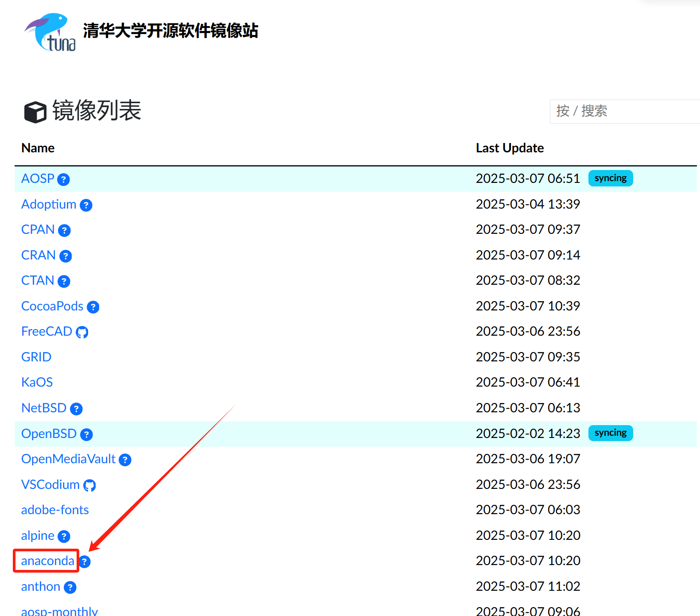Select the FreeCAD date 2025-03-06 23:56
700x616 pixels.
(x=528, y=331)
